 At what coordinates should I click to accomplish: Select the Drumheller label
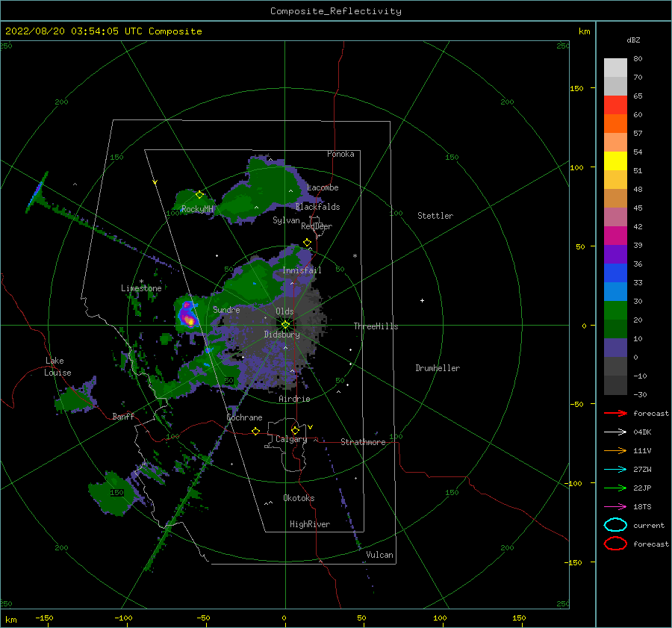coord(438,368)
